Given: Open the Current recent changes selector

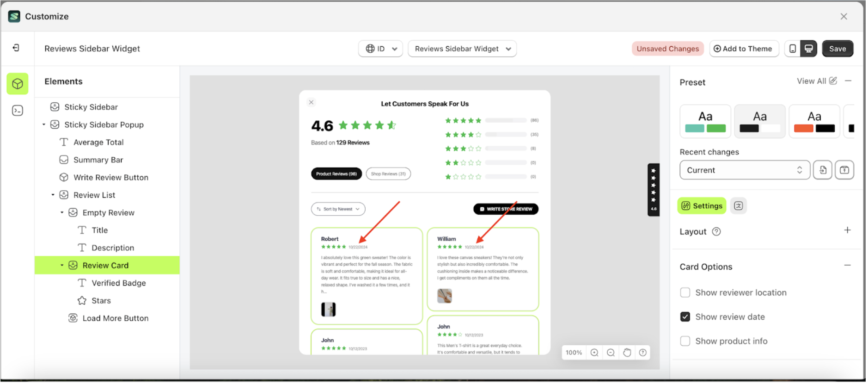Looking at the screenshot, I should coord(744,170).
